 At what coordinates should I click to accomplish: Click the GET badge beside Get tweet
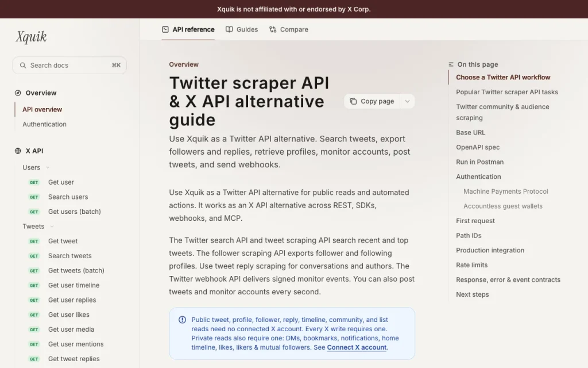pyautogui.click(x=34, y=241)
